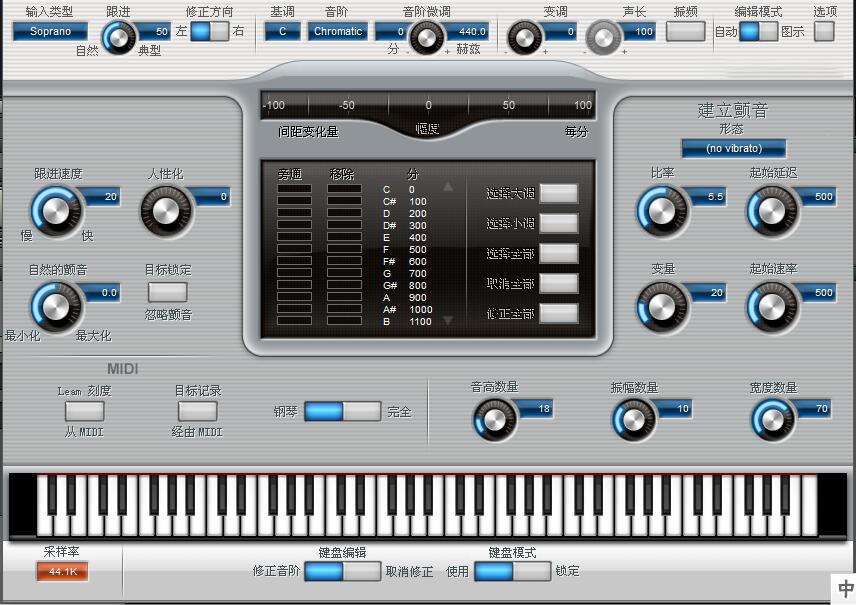Toggle remove box for note D#

coord(344,225)
